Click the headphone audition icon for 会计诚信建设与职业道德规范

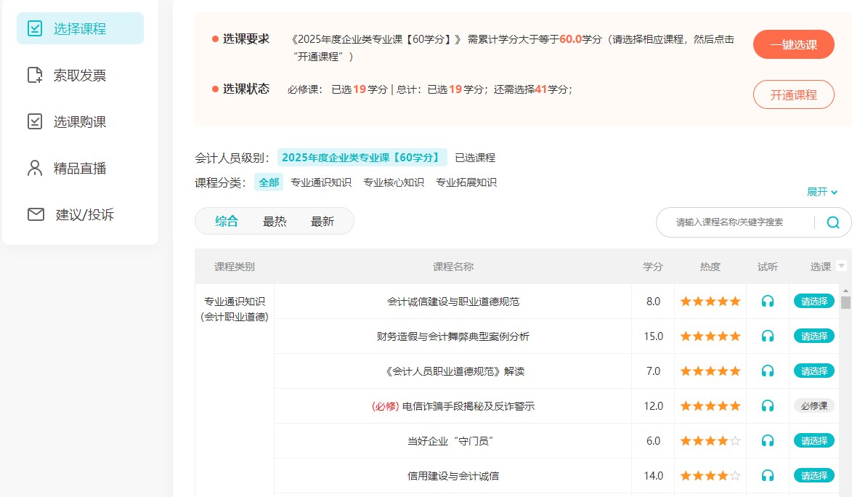click(x=767, y=300)
